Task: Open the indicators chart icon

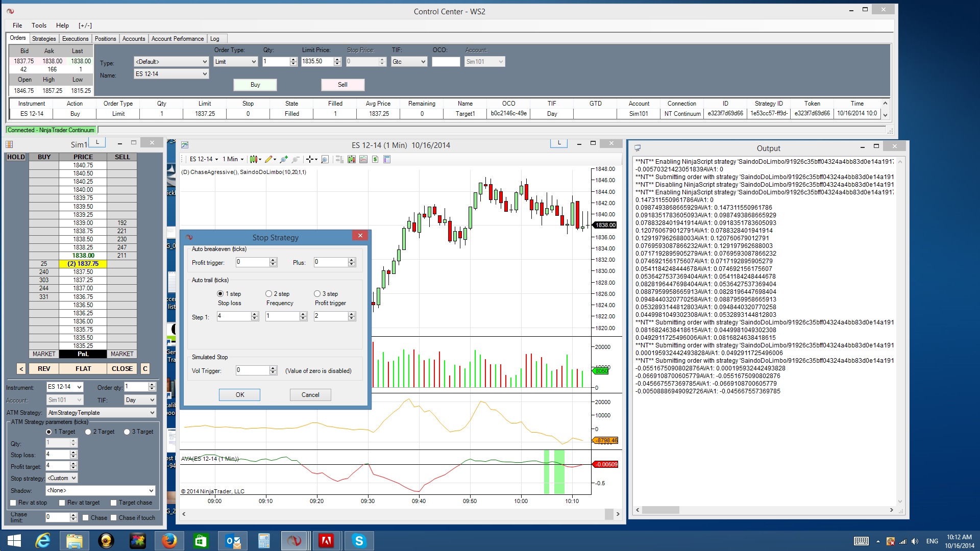Action: 363,159
